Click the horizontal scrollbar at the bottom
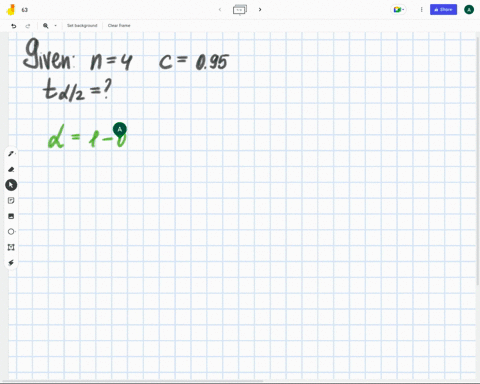480x384 pixels. click(132, 381)
